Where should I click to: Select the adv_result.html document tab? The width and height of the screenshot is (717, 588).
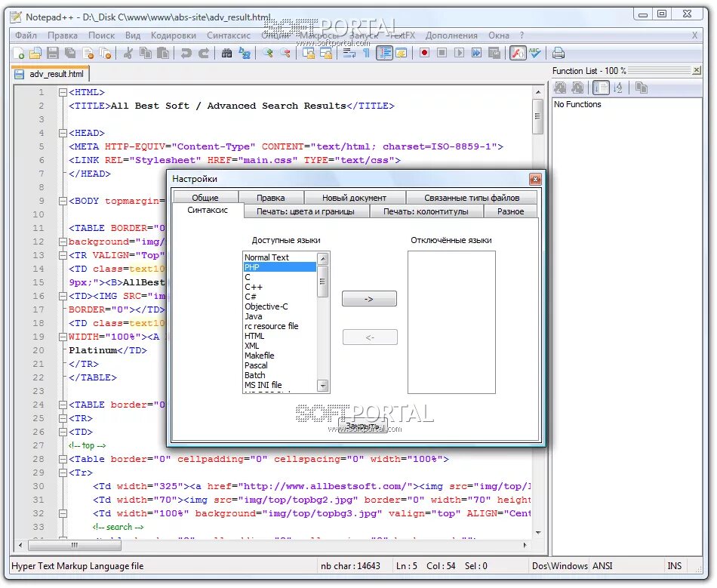51,74
